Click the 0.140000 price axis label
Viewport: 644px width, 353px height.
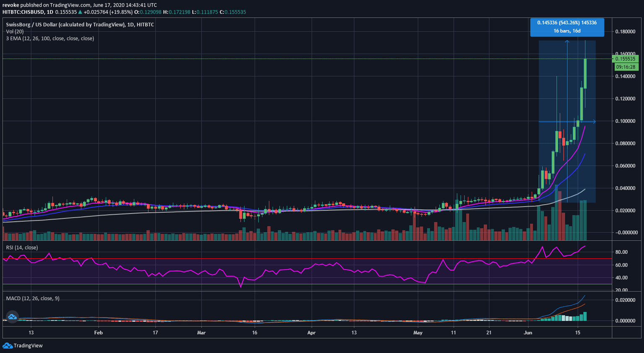tap(625, 77)
